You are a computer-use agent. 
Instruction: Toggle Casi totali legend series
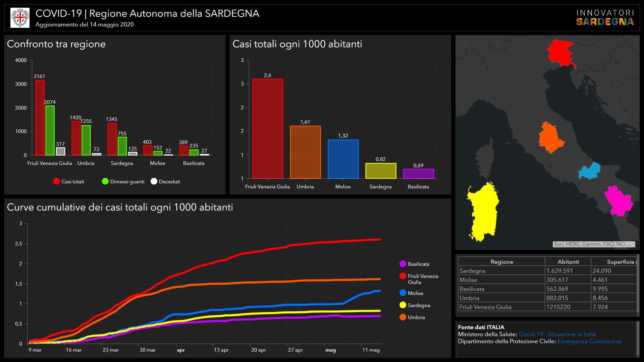coord(69,181)
